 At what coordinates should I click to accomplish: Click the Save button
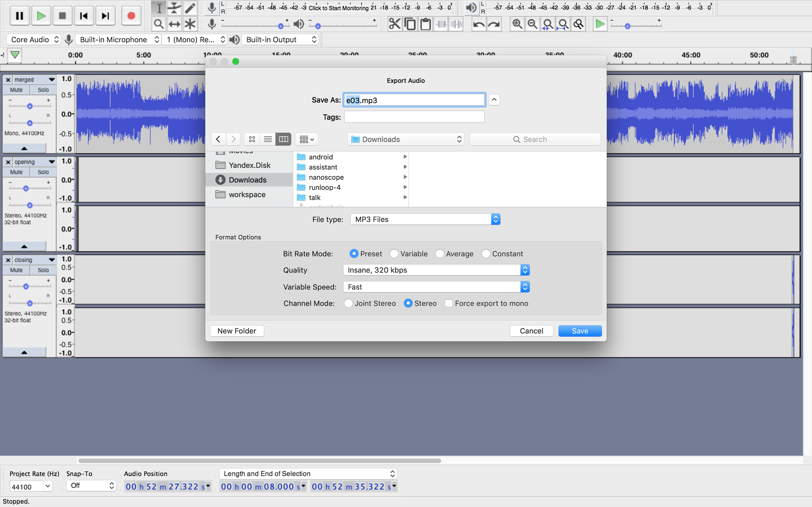pos(579,331)
